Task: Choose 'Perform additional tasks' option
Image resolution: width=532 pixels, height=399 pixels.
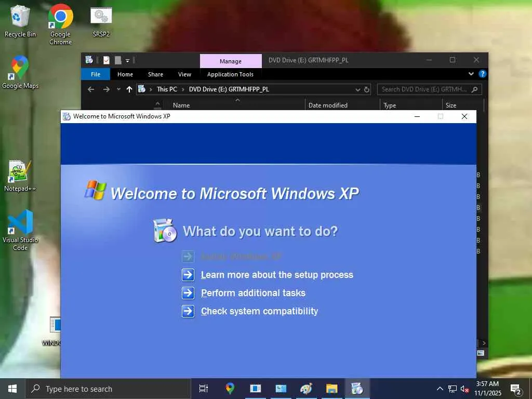Action: pos(253,293)
